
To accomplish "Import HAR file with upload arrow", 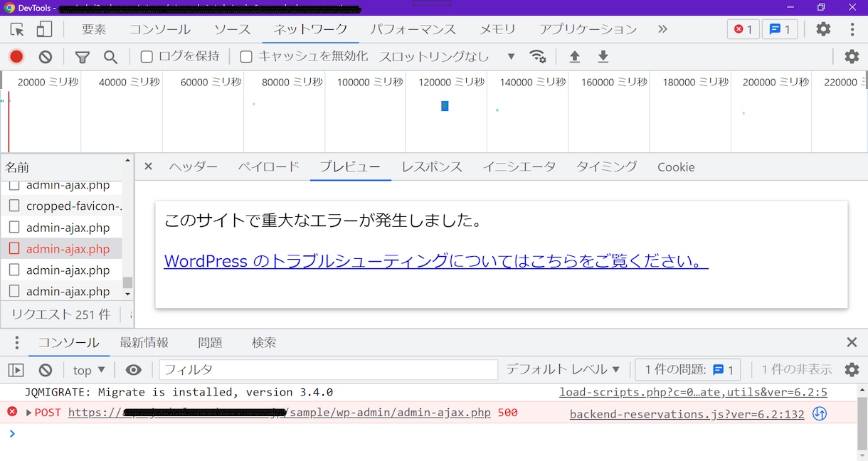I will [x=575, y=56].
